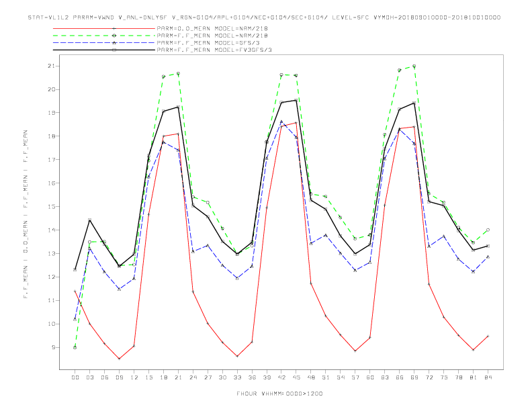Click y-axis tick value 14

click(51, 230)
